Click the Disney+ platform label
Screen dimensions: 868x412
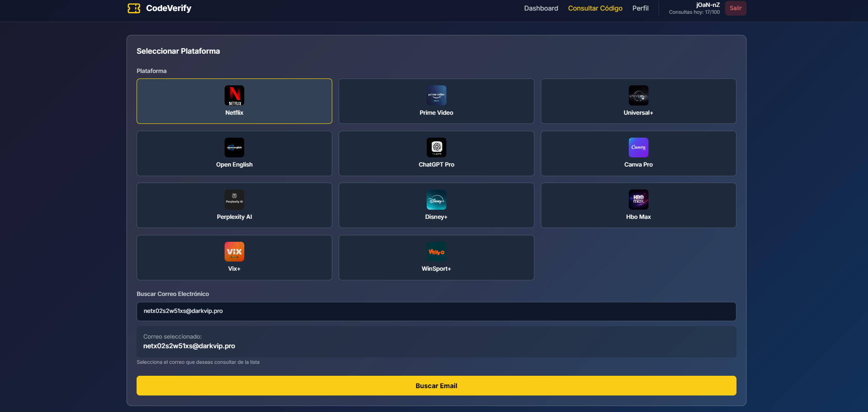click(436, 217)
